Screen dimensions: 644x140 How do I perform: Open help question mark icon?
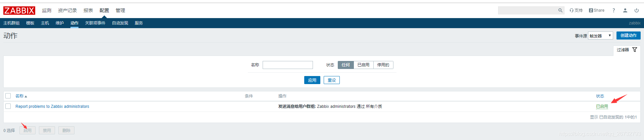point(613,10)
